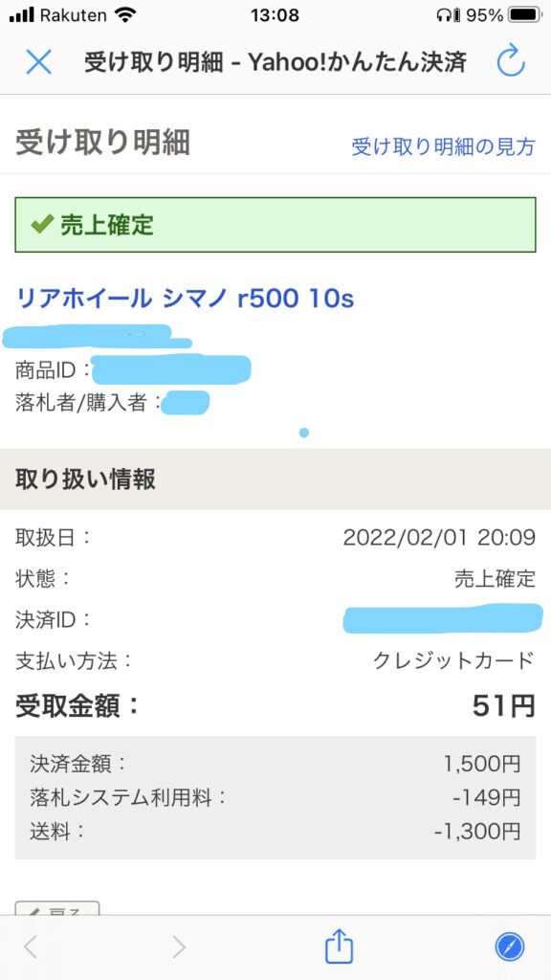The image size is (551, 980).
Task: Tap the share icon in bottom toolbar
Action: 340,947
